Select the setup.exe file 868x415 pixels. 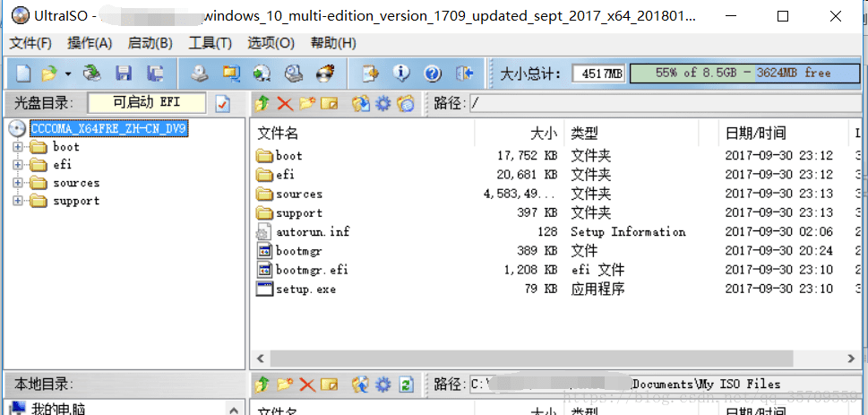coord(296,290)
